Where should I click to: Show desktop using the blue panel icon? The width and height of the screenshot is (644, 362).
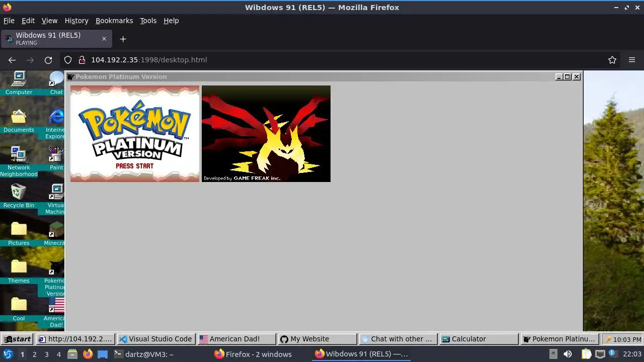[103, 354]
